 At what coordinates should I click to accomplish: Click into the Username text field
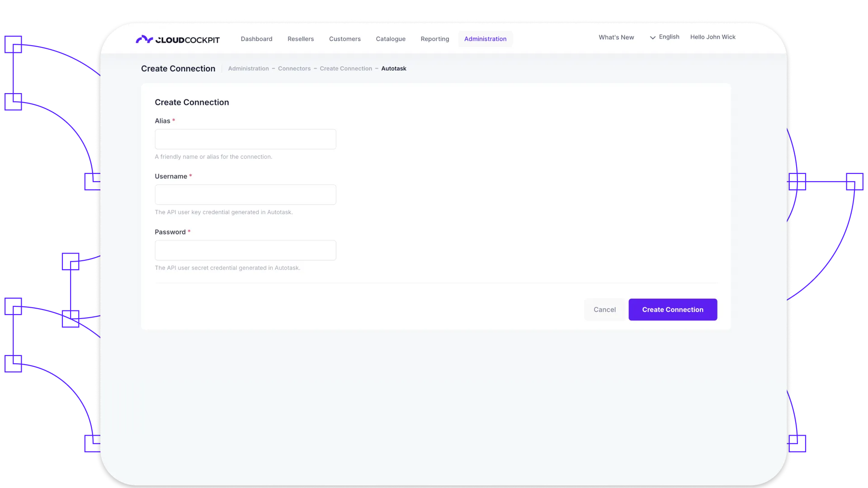[x=245, y=195]
